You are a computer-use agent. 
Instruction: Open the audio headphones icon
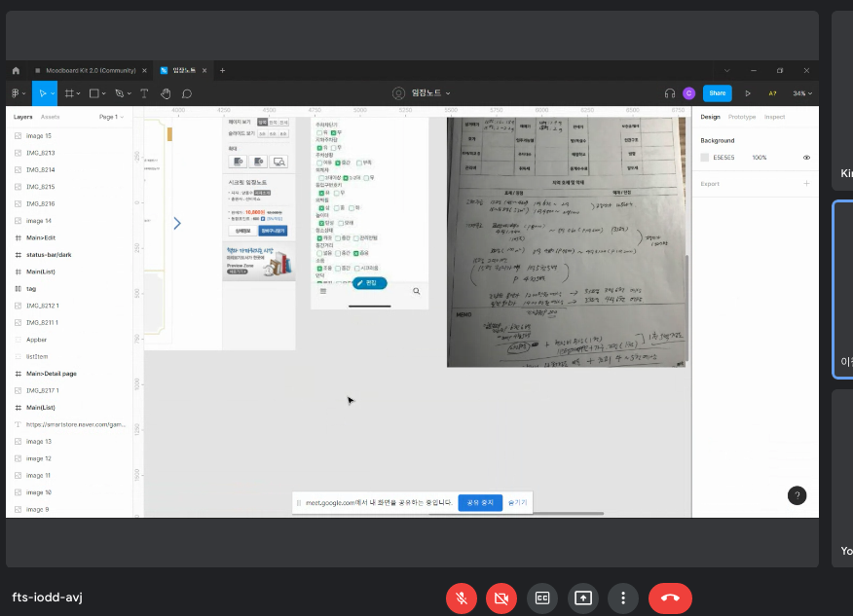tap(670, 93)
